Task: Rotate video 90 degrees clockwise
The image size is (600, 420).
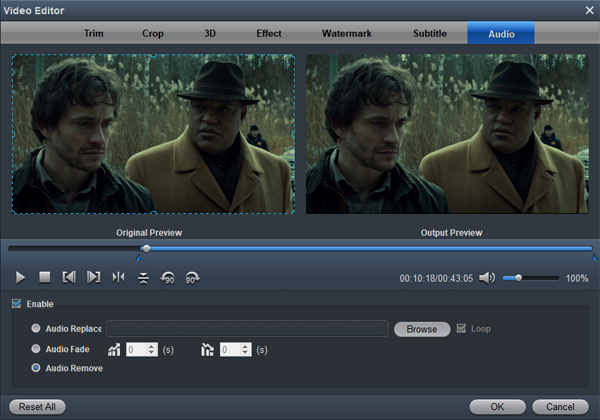Action: coord(192,278)
